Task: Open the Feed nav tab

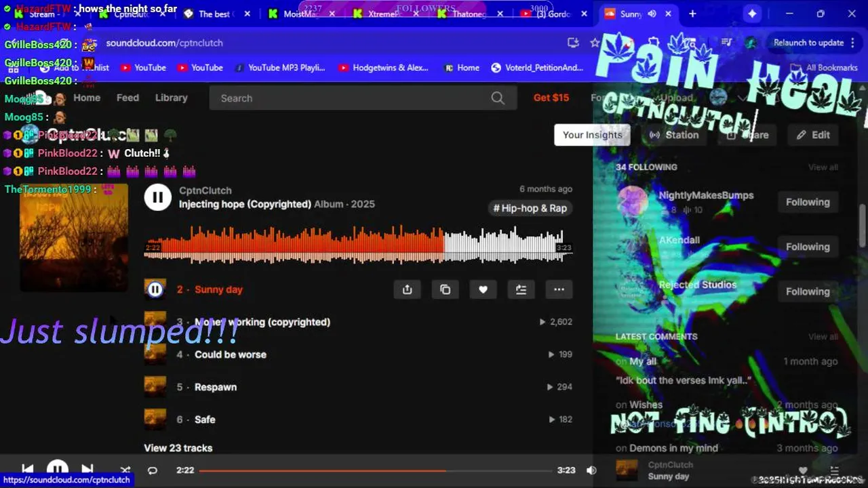Action: [127, 98]
